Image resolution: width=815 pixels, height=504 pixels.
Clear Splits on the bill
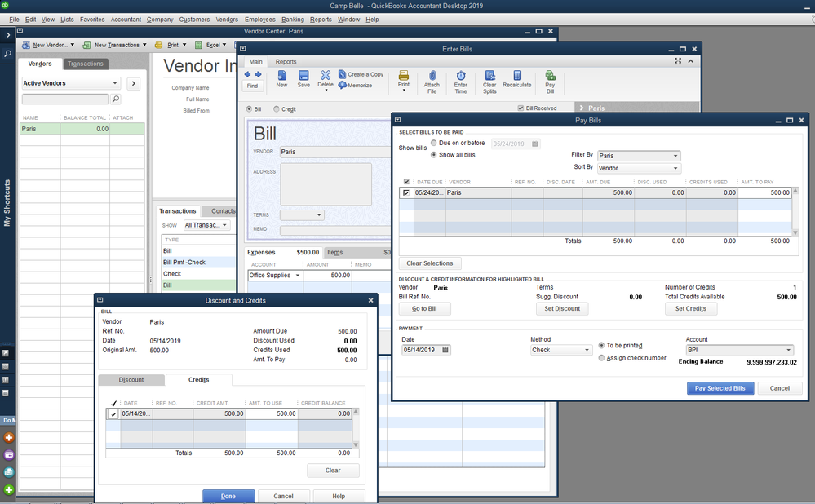(489, 82)
